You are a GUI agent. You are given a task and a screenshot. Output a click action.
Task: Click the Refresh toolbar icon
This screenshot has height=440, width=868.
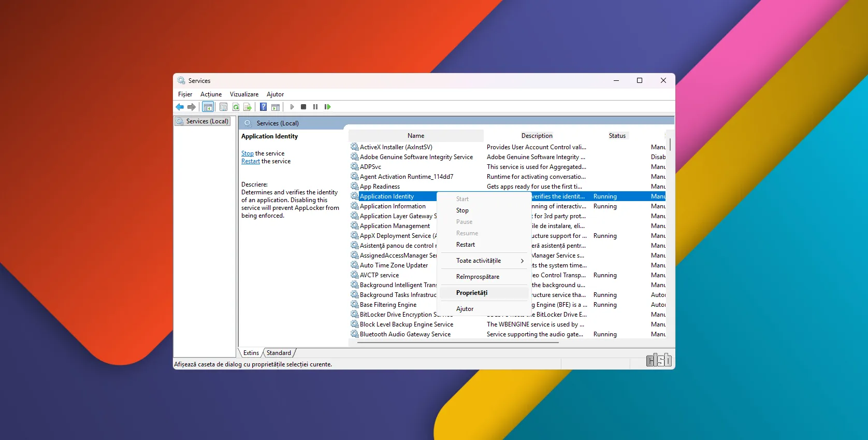[x=236, y=107]
